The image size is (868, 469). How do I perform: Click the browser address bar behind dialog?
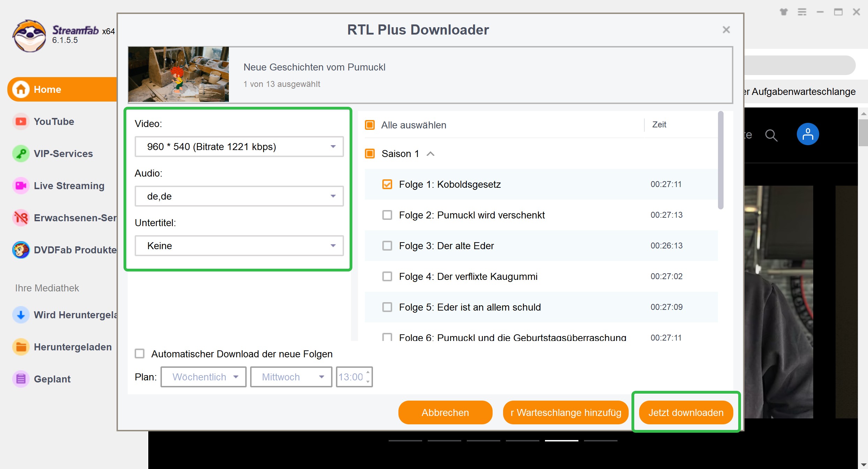tap(800, 65)
